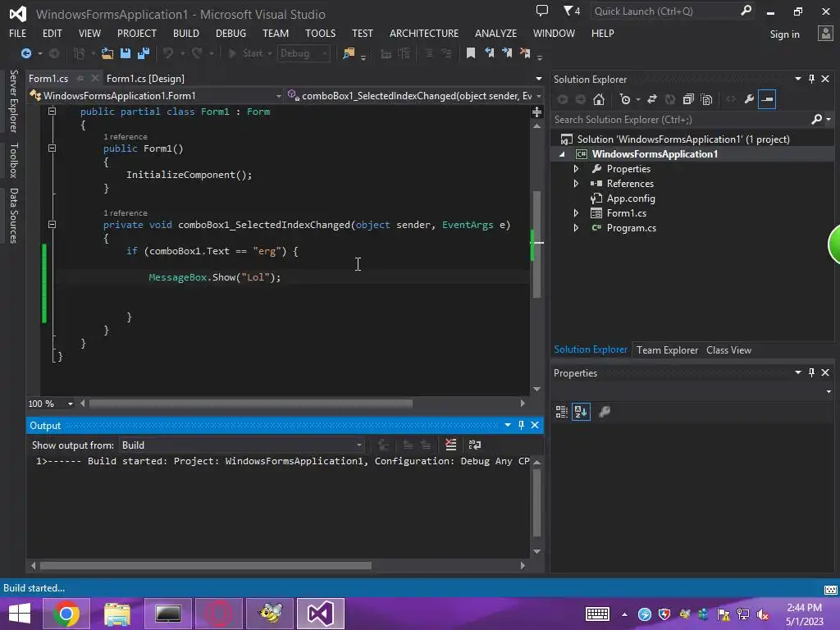Viewport: 840px width, 630px height.
Task: Switch to Class View tab
Action: pyautogui.click(x=728, y=349)
